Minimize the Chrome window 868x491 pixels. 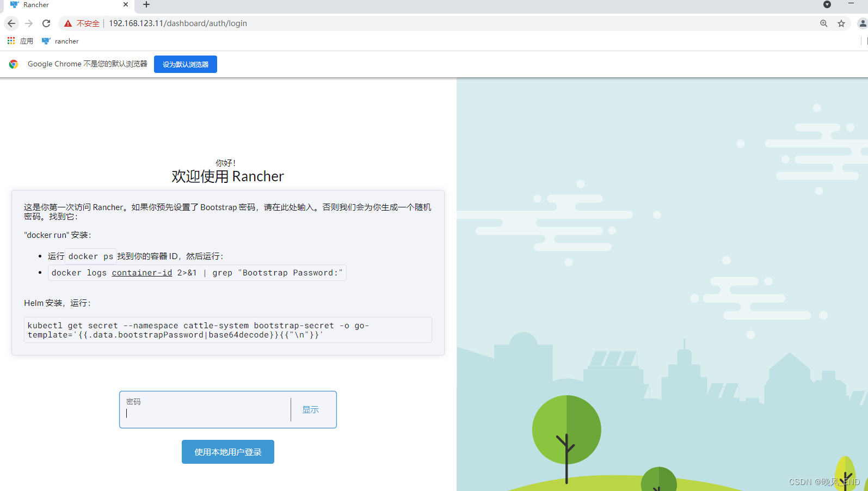pos(851,4)
